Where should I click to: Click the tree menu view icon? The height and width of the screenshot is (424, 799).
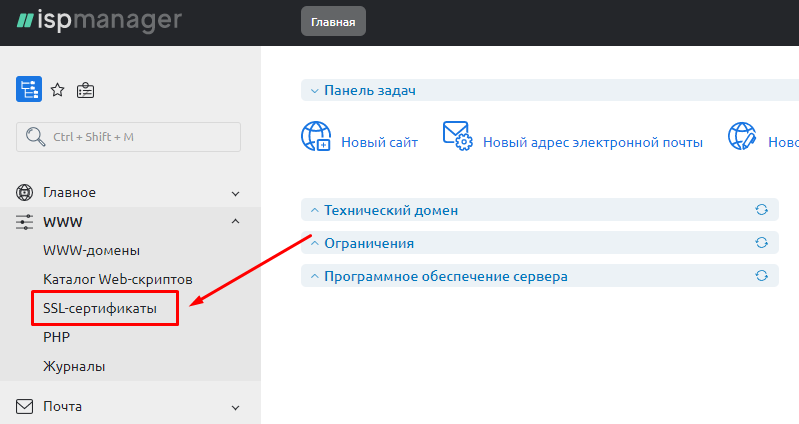pos(28,90)
